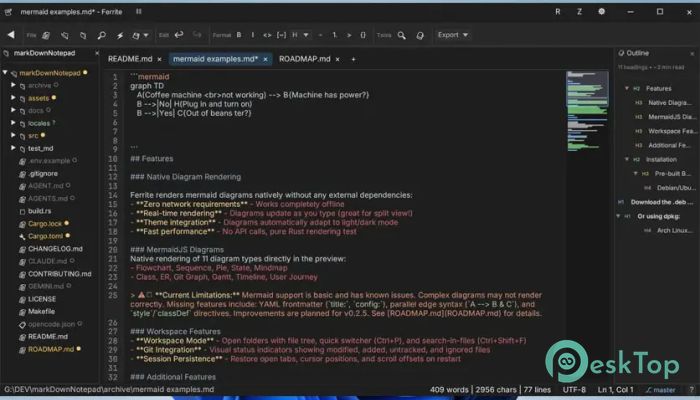This screenshot has height=400, width=700.
Task: Click the new file icon in File group
Action: pos(46,35)
